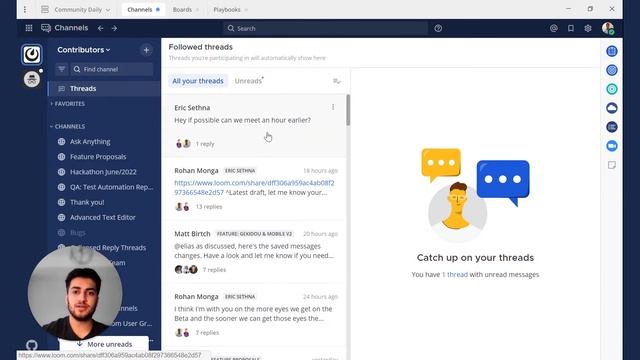The image size is (640, 360).
Task: Open the product switcher grid icon
Action: point(29,28)
